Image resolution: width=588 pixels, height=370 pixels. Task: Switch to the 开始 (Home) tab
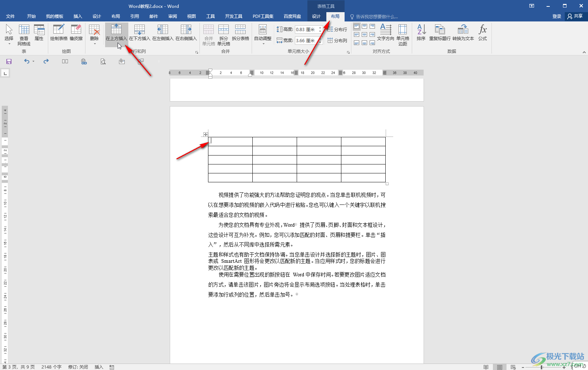(x=31, y=16)
